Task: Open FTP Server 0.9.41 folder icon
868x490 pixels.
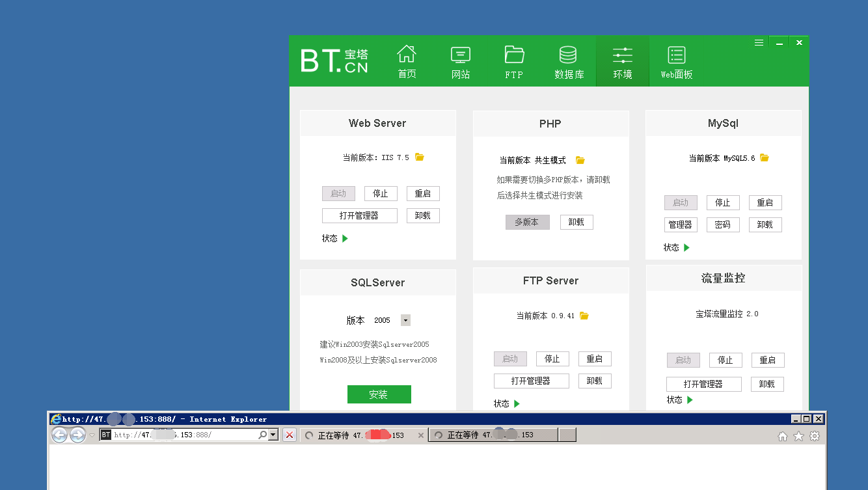Action: [584, 316]
